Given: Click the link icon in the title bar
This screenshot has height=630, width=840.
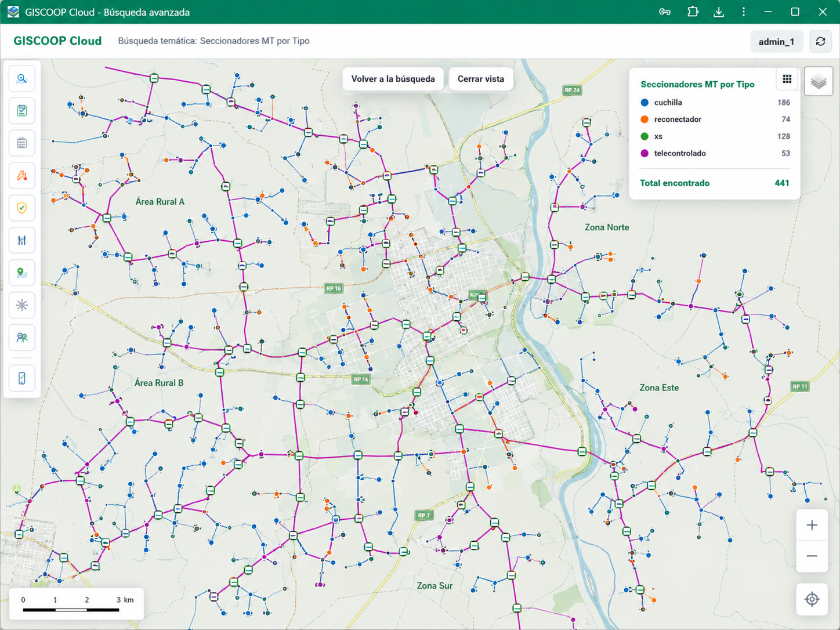Looking at the screenshot, I should pyautogui.click(x=665, y=12).
